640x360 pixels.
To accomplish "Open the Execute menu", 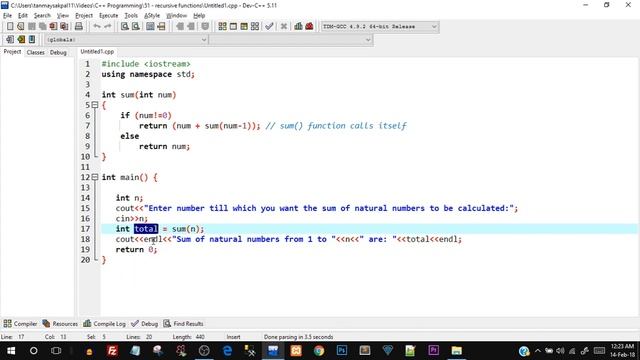I will [109, 16].
